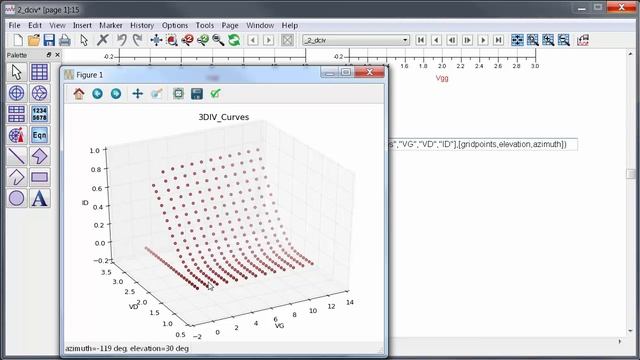640x360 pixels.
Task: Open the Marker menu
Action: coord(111,25)
